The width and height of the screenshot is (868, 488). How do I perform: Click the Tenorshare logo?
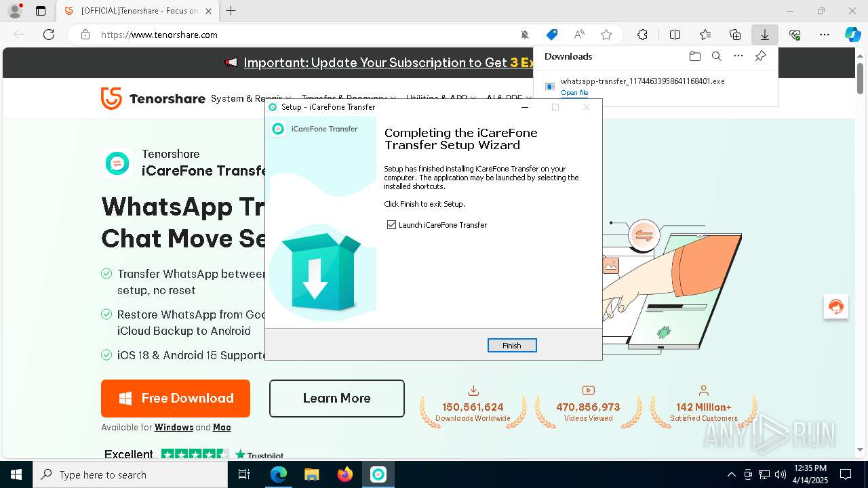pyautogui.click(x=153, y=98)
